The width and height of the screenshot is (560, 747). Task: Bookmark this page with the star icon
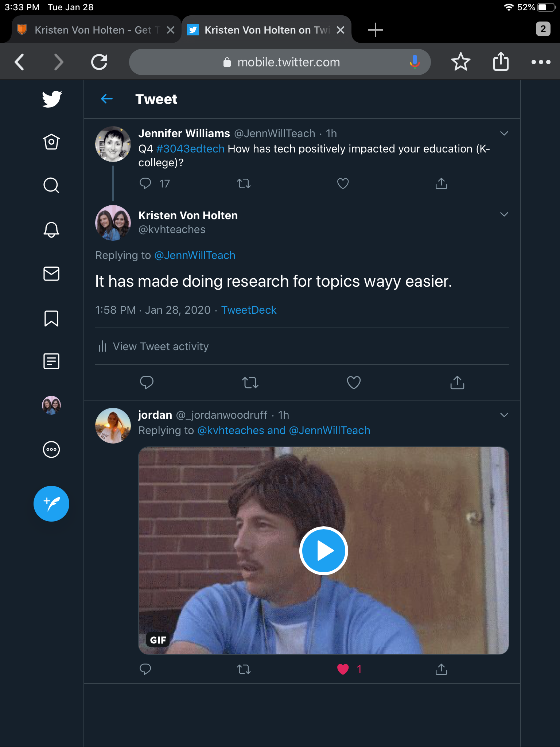tap(460, 62)
